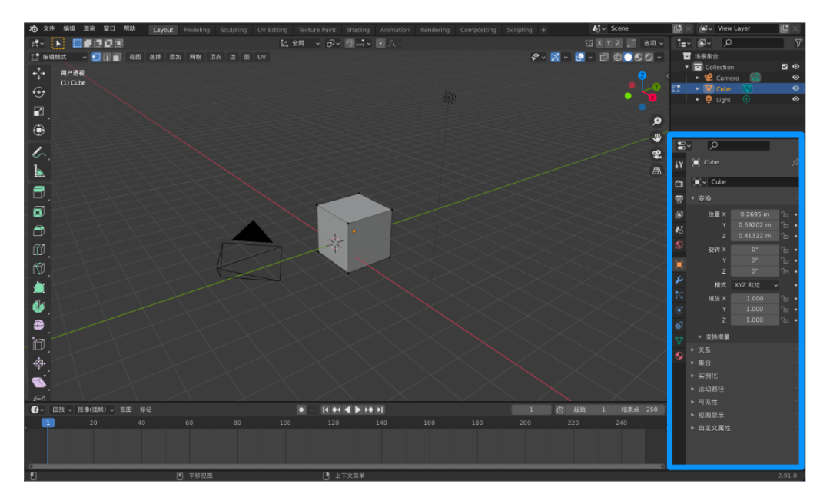
Task: Lock location X value
Action: tap(785, 214)
